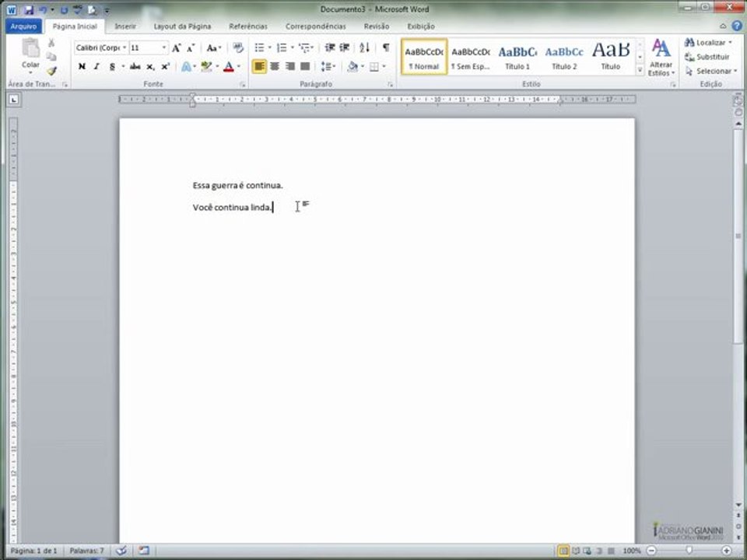Open the numbered list dropdown arrow
This screenshot has width=747, height=560.
pyautogui.click(x=292, y=47)
